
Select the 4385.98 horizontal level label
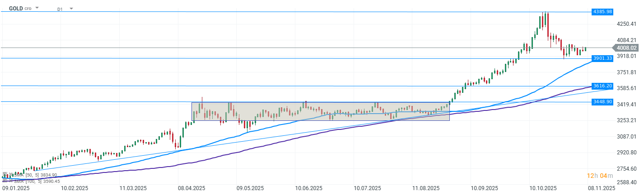[x=602, y=11]
